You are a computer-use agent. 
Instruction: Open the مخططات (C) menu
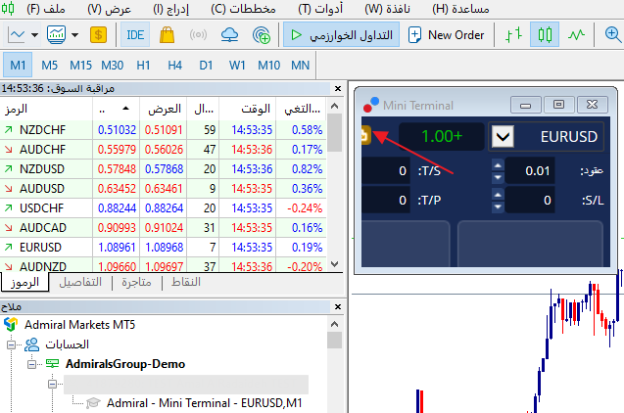point(243,9)
